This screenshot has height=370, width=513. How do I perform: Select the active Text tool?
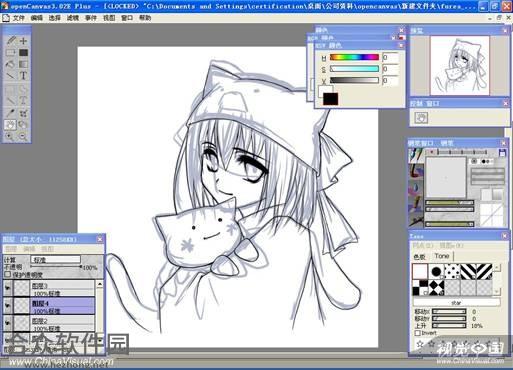point(23,76)
